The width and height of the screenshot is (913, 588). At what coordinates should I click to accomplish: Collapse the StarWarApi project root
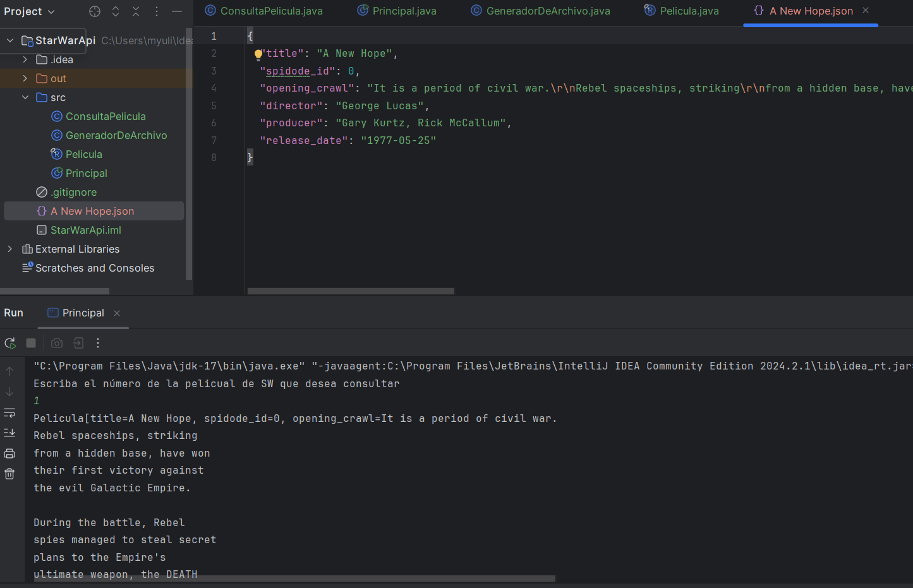coord(10,40)
